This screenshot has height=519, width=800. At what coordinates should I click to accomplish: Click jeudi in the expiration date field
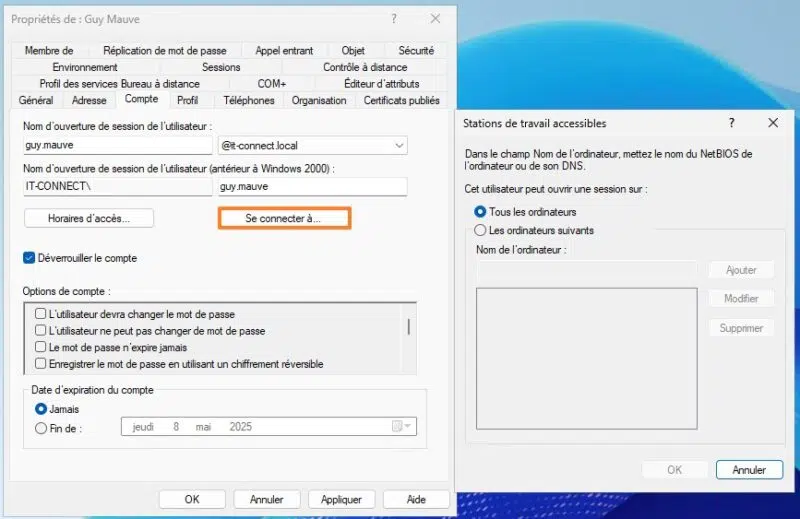[143, 427]
